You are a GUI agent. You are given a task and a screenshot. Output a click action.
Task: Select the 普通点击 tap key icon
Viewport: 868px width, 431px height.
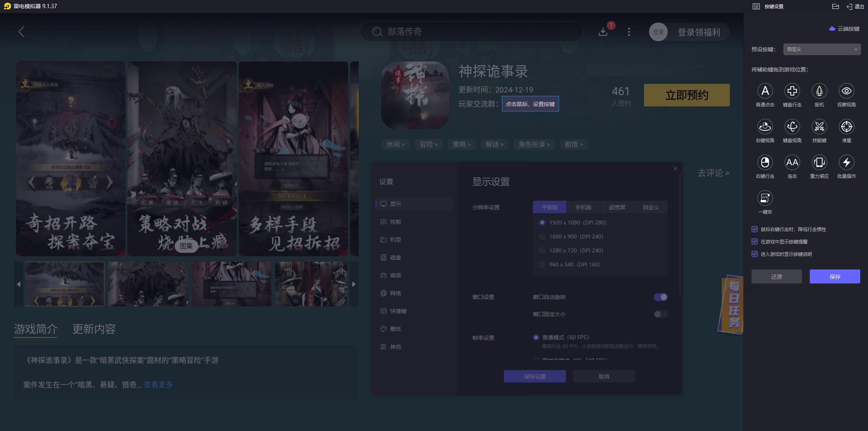765,91
